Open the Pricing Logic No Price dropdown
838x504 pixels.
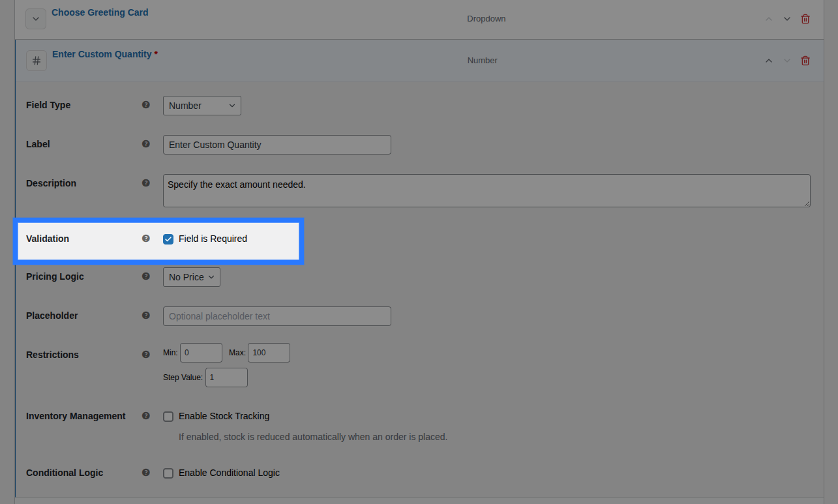(x=192, y=277)
